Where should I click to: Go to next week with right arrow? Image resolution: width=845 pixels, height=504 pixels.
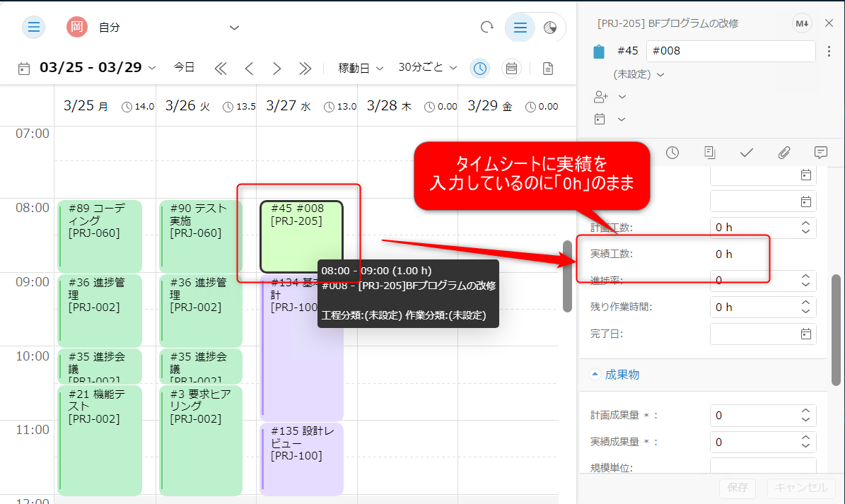tap(277, 68)
